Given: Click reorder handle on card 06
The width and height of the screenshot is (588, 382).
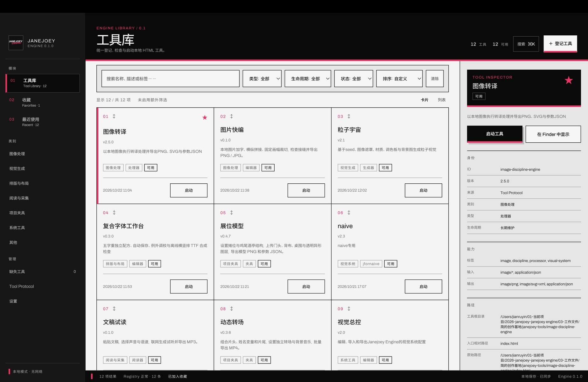Looking at the screenshot, I should (x=349, y=213).
